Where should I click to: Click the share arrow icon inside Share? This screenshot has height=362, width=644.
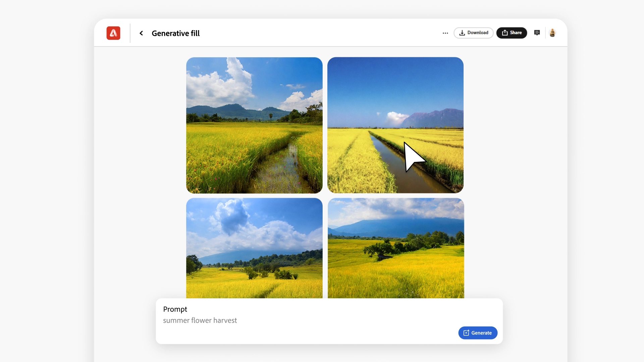click(505, 33)
